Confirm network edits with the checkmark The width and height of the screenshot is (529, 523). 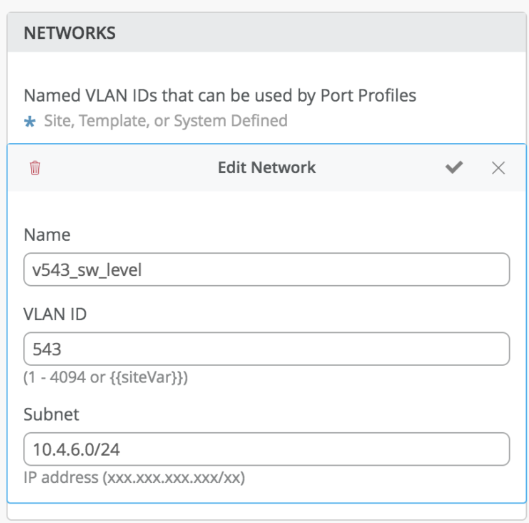tap(454, 167)
